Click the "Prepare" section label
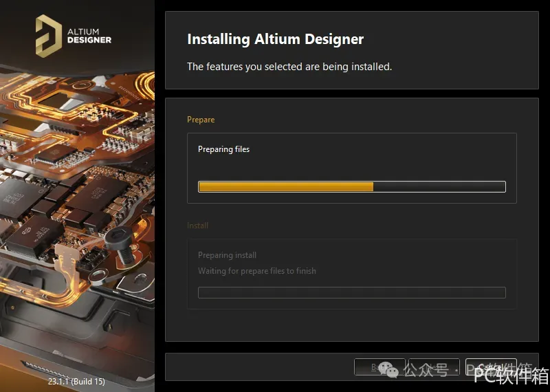 (201, 120)
